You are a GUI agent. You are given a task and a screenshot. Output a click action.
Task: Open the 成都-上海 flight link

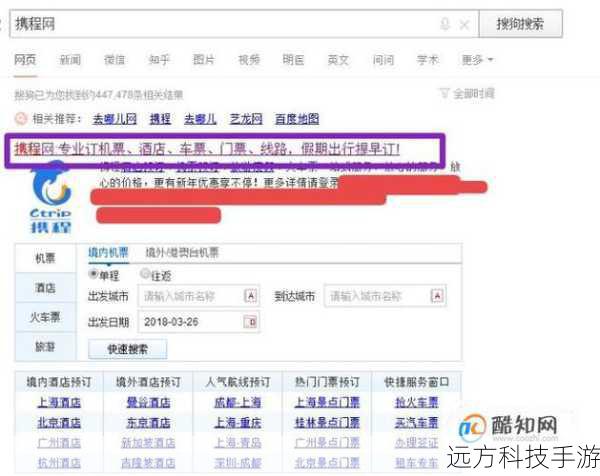(238, 403)
